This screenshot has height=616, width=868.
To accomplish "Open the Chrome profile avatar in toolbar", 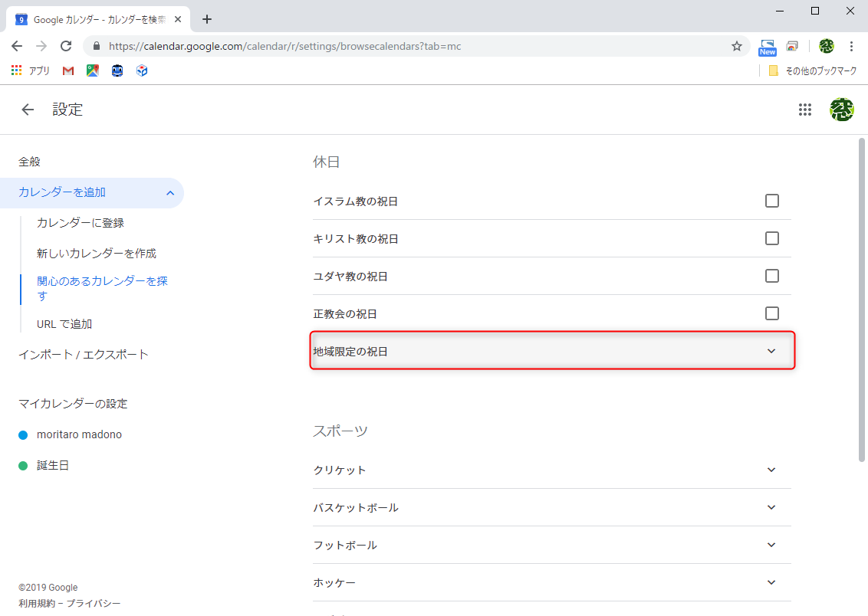I will coord(826,46).
